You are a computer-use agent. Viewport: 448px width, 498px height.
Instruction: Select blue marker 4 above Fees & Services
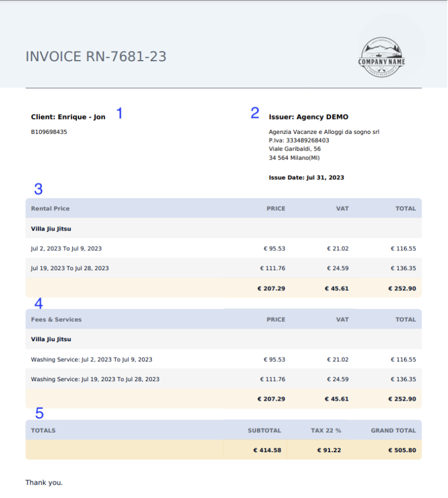[x=38, y=303]
